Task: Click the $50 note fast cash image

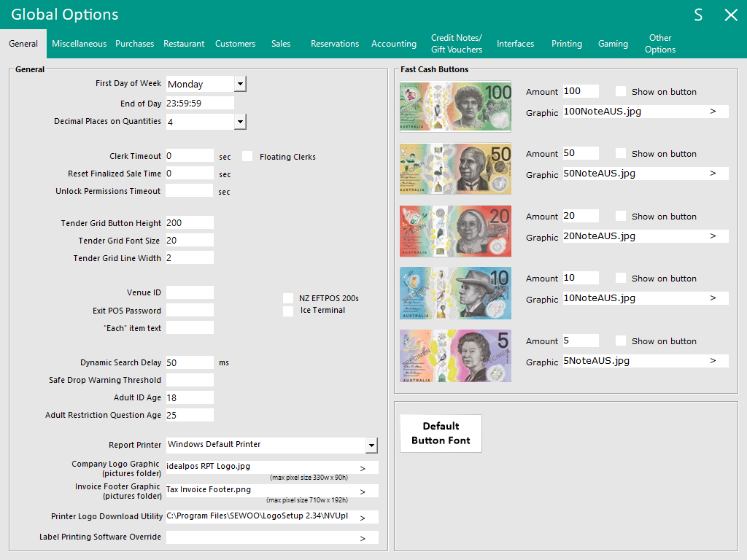Action: click(455, 168)
